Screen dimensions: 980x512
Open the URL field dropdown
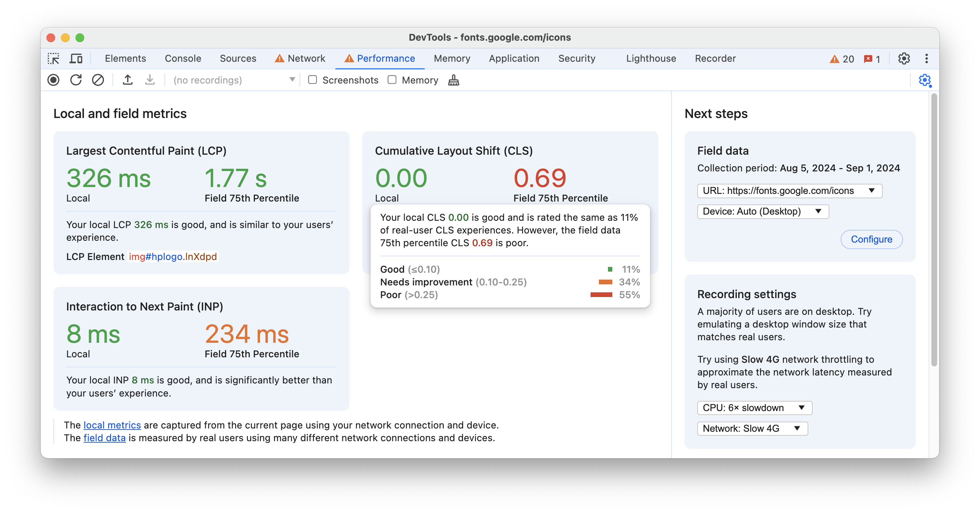[x=874, y=190]
